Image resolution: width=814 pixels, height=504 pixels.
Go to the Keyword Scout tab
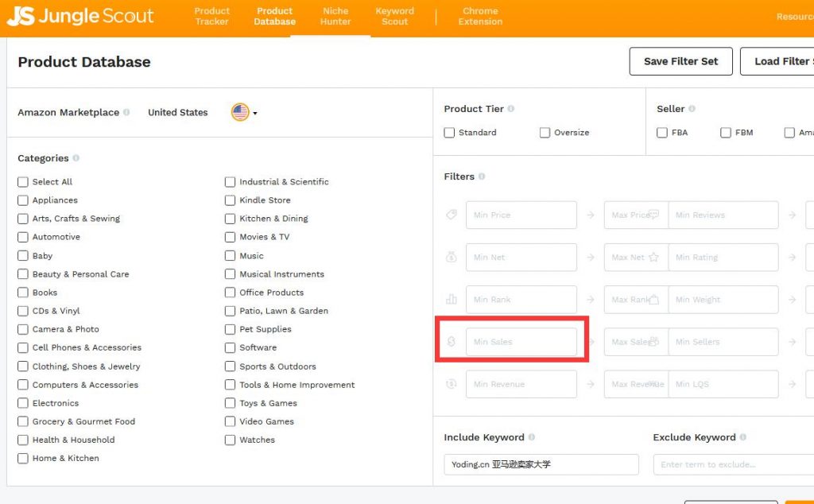(x=395, y=17)
